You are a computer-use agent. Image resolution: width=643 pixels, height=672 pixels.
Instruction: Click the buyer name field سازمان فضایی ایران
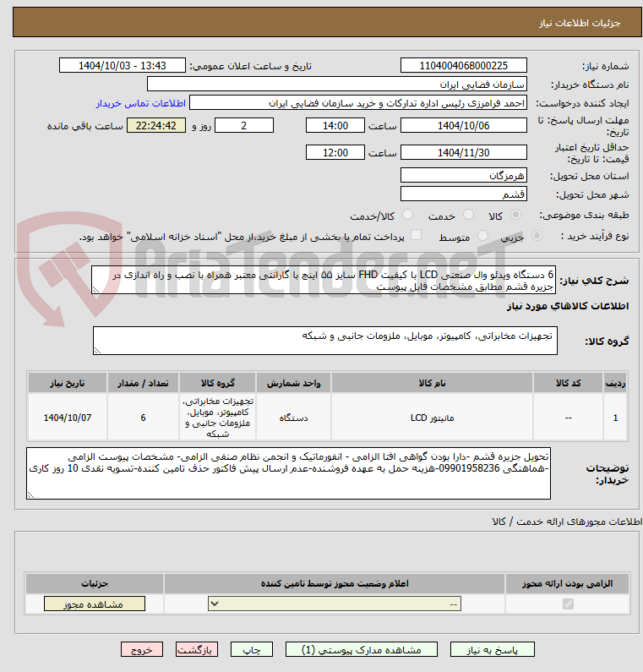tap(336, 84)
